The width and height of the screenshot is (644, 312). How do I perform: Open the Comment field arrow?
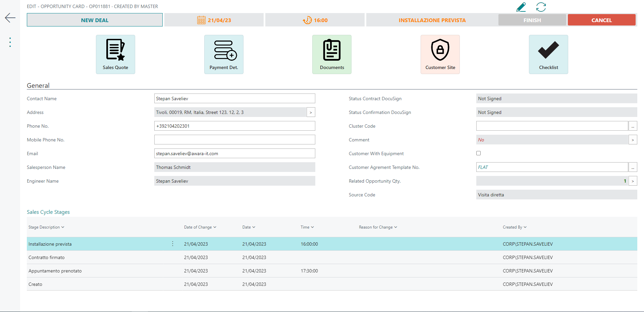pyautogui.click(x=633, y=140)
